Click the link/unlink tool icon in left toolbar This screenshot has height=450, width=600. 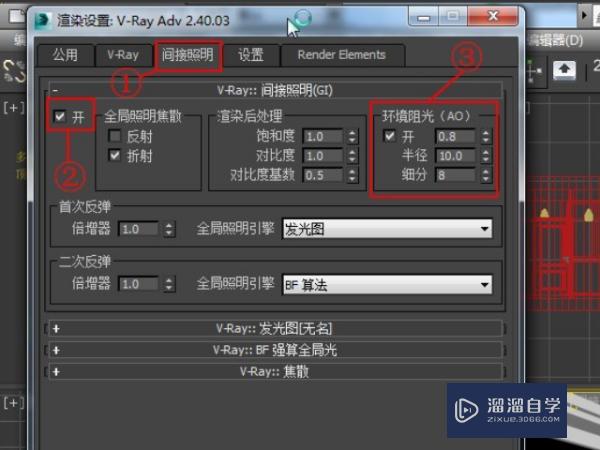(x=14, y=71)
